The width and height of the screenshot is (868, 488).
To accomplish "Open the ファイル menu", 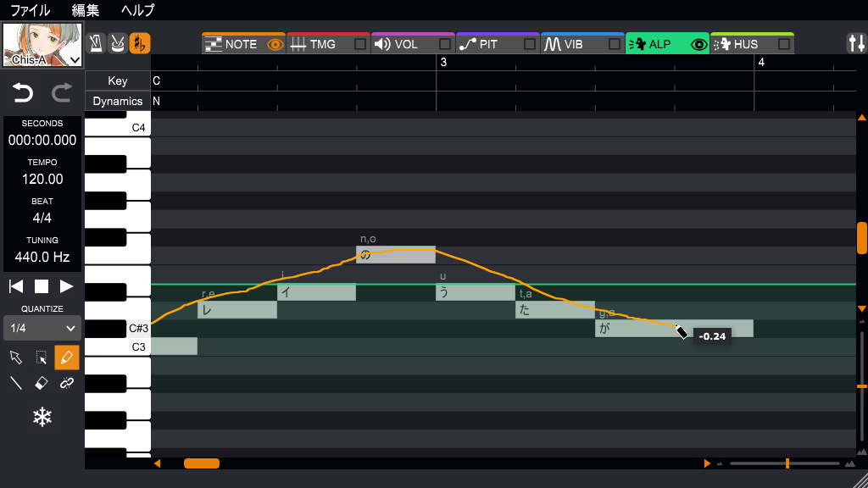I will [x=30, y=10].
